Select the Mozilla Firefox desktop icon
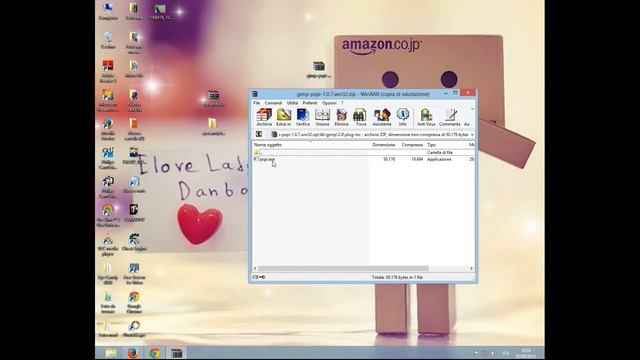Screen dimensions: 640x360 [108, 129]
